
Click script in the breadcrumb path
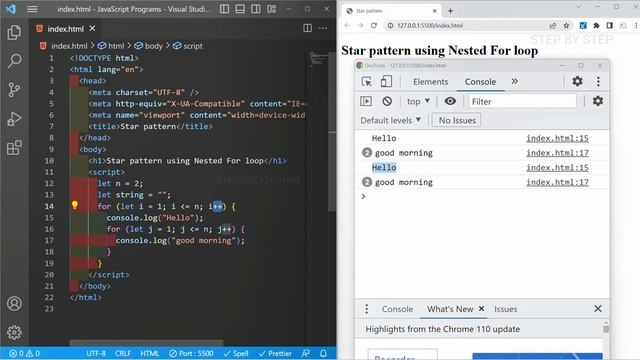193,46
